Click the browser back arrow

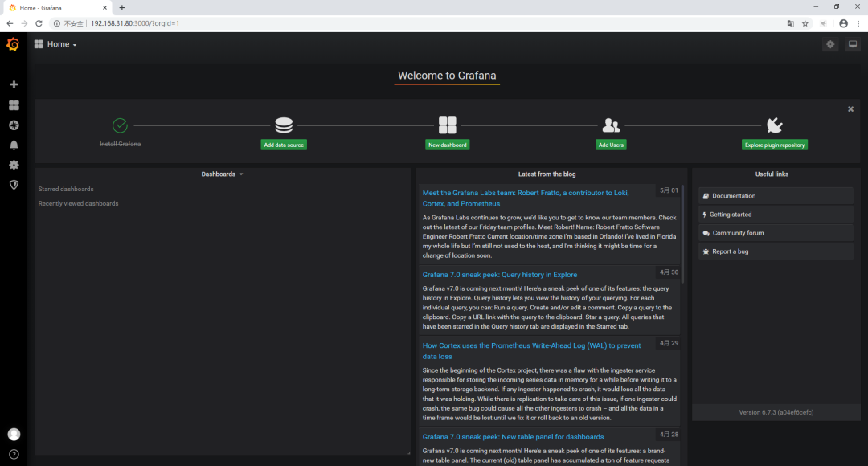click(10, 23)
